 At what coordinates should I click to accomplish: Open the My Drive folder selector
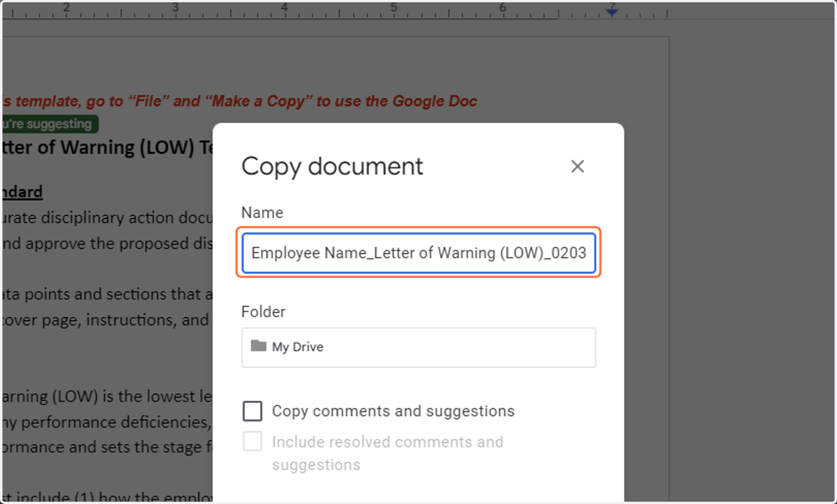(x=418, y=347)
